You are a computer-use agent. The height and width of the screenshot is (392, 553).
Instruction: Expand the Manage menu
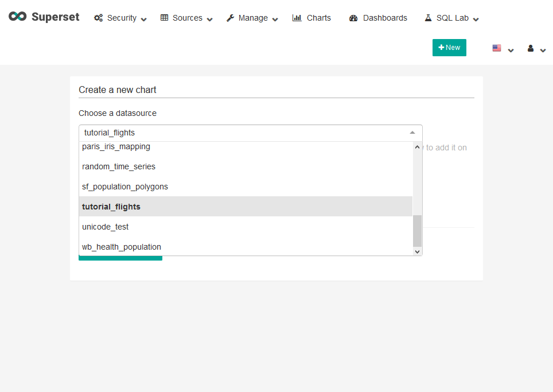pos(252,18)
